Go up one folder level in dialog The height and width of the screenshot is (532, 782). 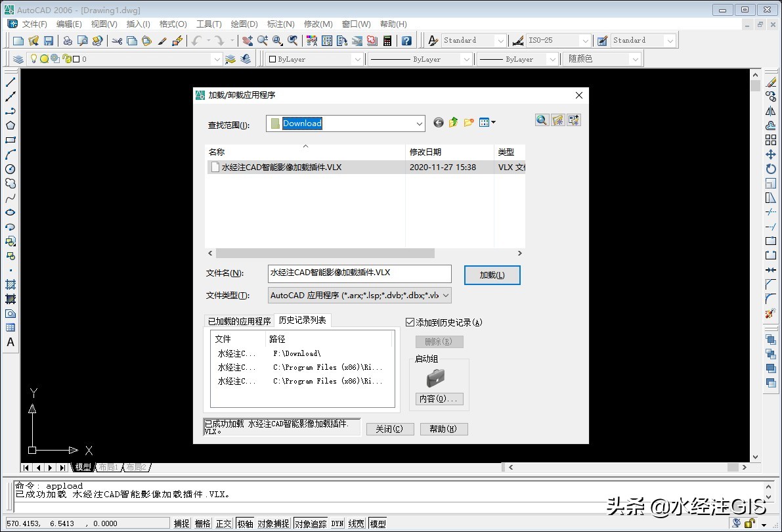(454, 123)
